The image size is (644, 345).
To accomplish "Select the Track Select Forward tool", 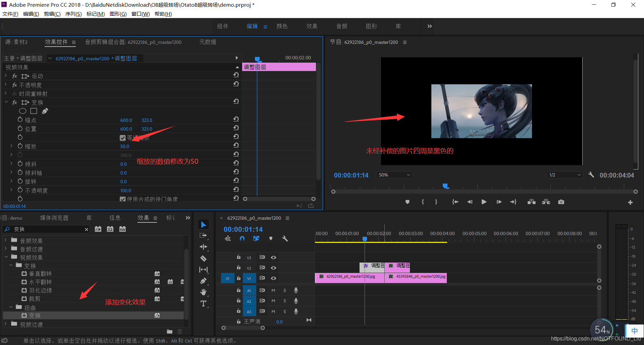I will pos(203,235).
